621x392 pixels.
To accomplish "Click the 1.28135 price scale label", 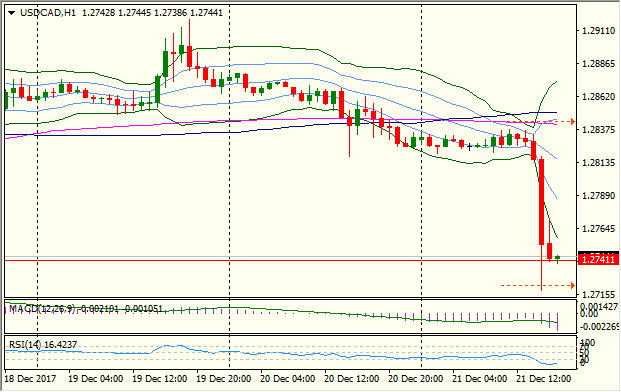I will (598, 163).
